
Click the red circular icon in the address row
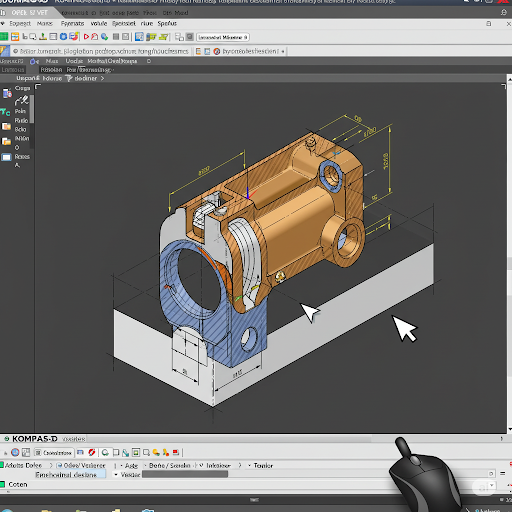coord(217,51)
